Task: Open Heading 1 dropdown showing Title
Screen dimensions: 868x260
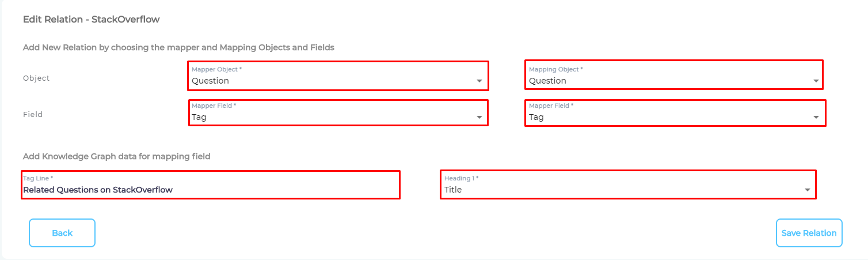Action: coord(616,189)
